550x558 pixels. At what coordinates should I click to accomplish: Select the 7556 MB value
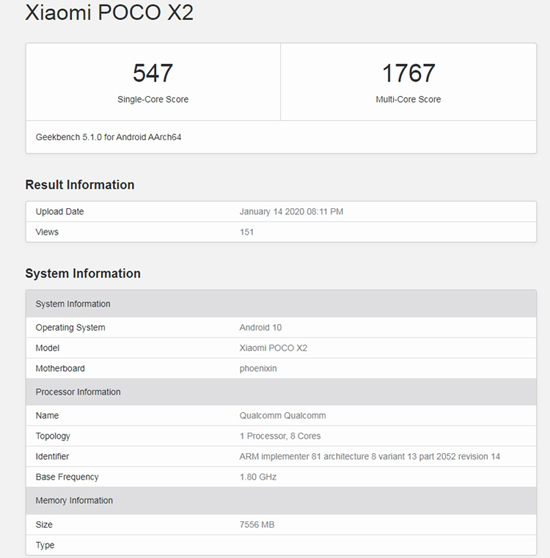point(257,525)
